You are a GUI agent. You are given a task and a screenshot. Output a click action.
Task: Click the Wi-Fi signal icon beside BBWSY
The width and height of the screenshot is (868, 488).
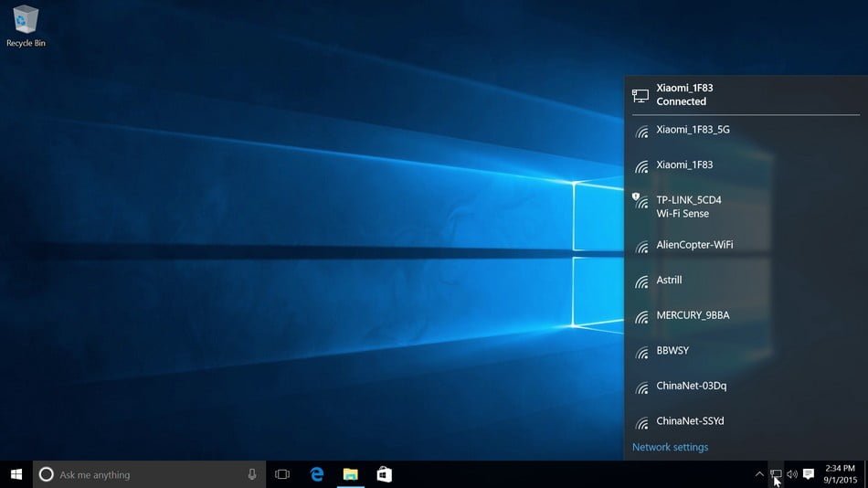click(641, 353)
